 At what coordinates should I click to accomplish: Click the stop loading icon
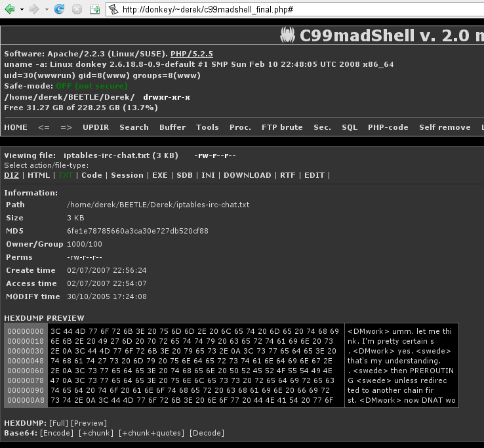click(x=77, y=9)
